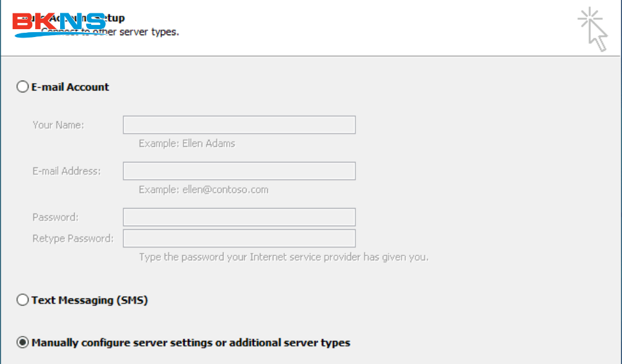The height and width of the screenshot is (364, 622).
Task: Click the cursor sparkle icon in header
Action: click(x=592, y=29)
